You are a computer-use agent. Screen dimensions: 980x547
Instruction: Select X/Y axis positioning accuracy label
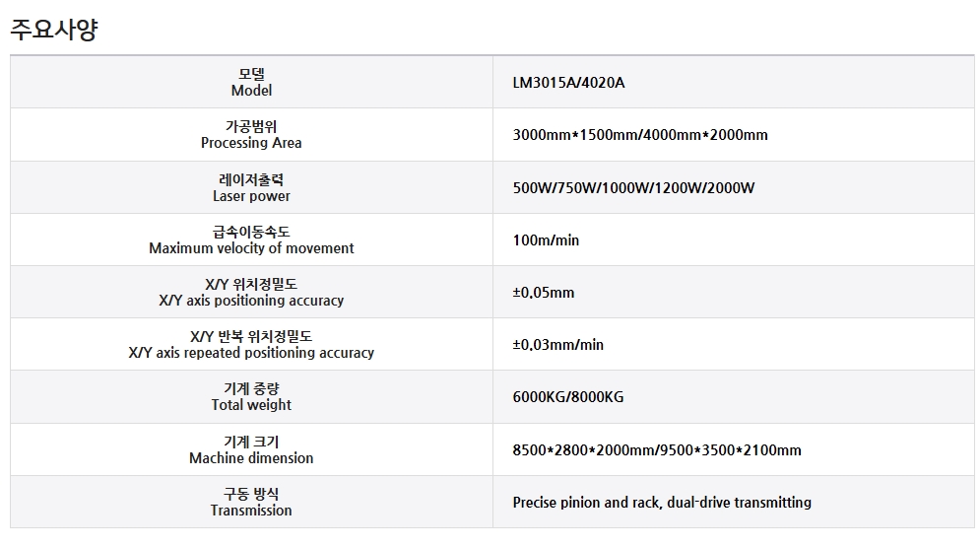(251, 301)
